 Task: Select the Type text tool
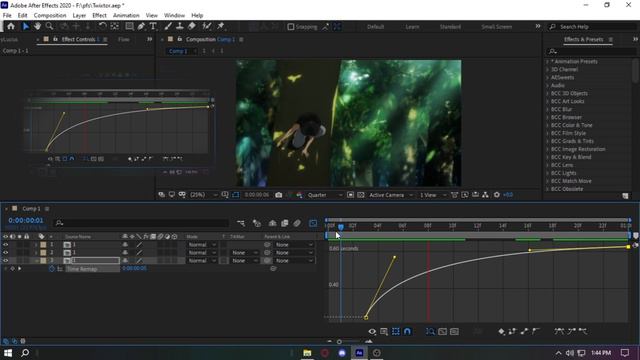(x=153, y=26)
